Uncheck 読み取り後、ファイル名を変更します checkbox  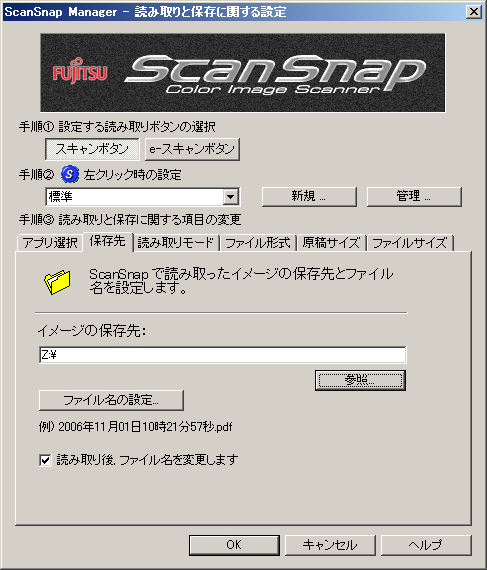[x=45, y=461]
